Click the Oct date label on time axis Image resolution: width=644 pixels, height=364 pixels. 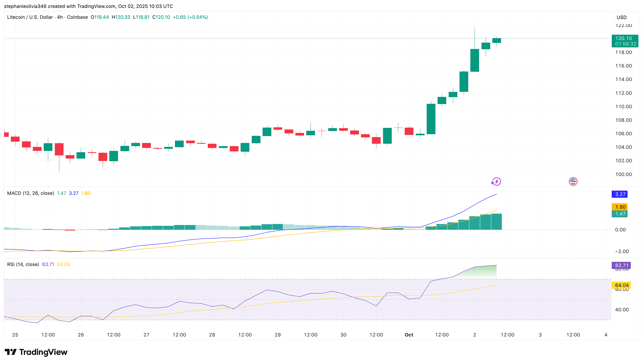[409, 335]
